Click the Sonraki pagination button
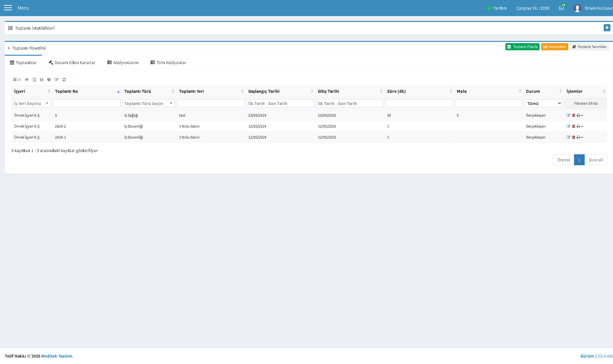This screenshot has height=364, width=613. tap(596, 160)
